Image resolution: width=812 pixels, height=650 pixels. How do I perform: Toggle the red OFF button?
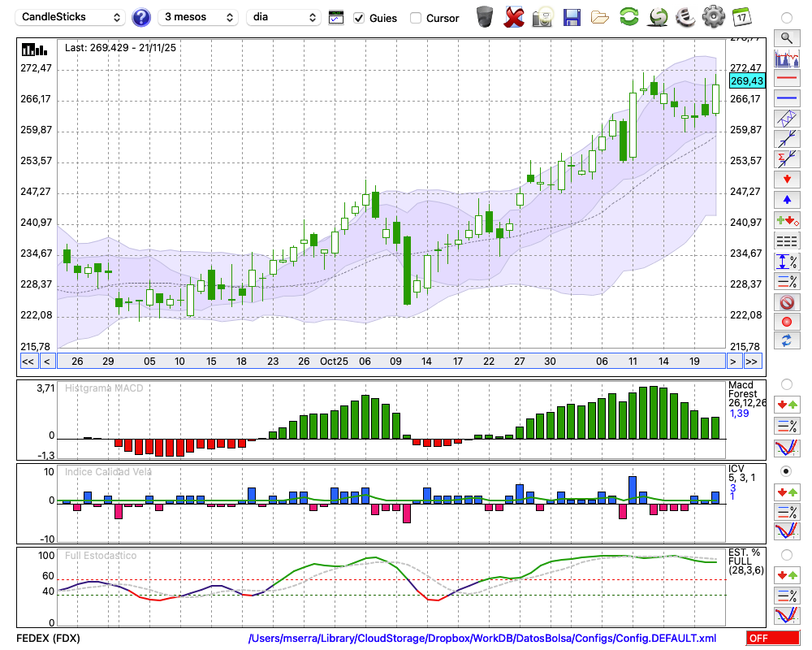773,638
